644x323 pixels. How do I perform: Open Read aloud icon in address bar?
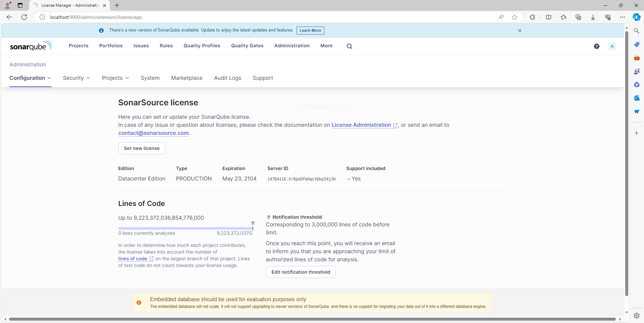coord(501,17)
